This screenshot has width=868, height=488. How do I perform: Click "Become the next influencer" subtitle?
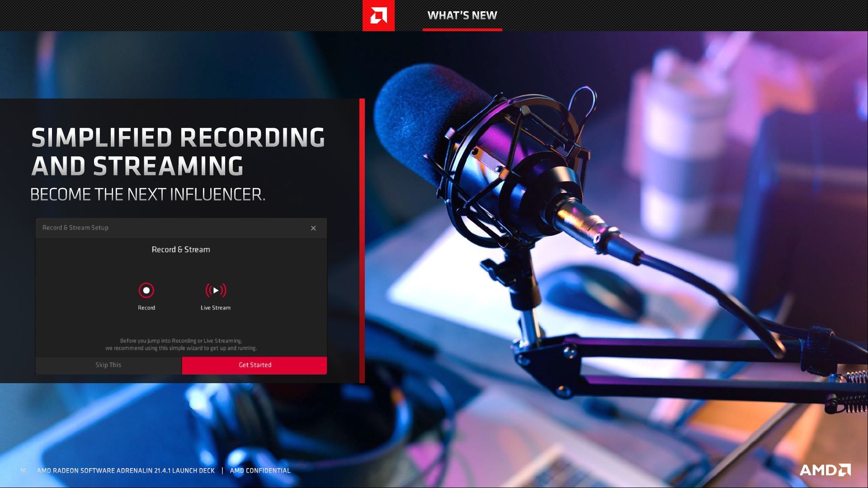point(148,195)
